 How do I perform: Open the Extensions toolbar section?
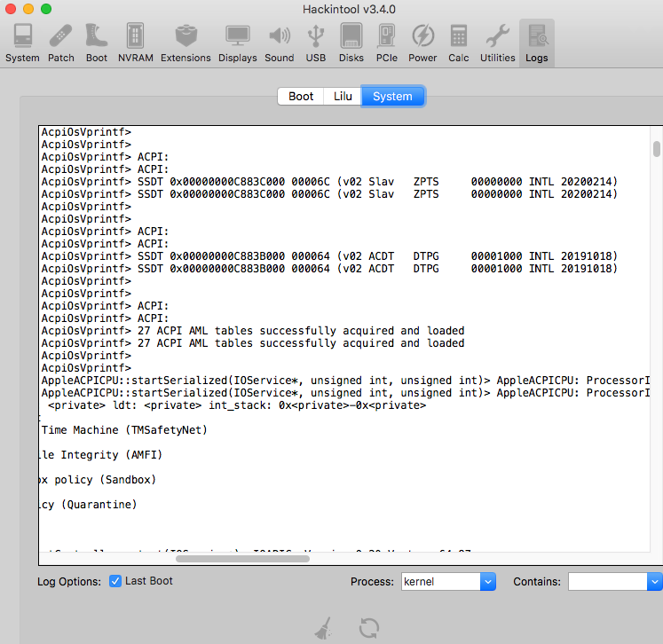(x=185, y=43)
